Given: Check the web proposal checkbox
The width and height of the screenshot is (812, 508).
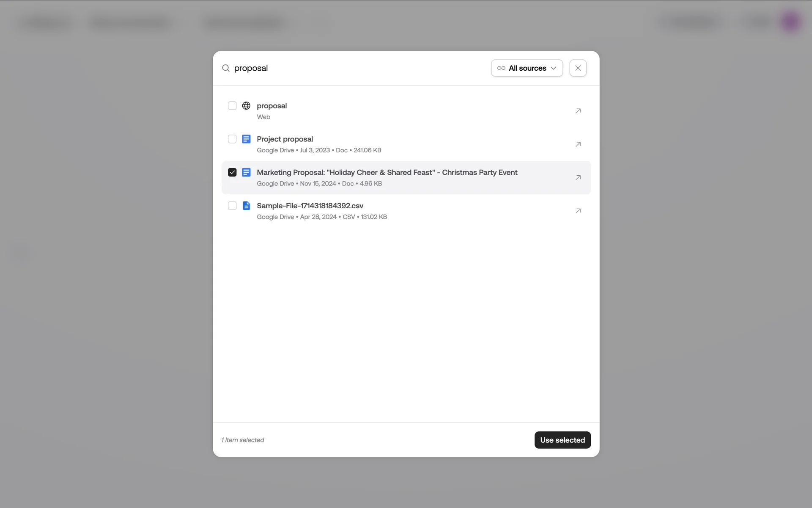Looking at the screenshot, I should pos(232,105).
